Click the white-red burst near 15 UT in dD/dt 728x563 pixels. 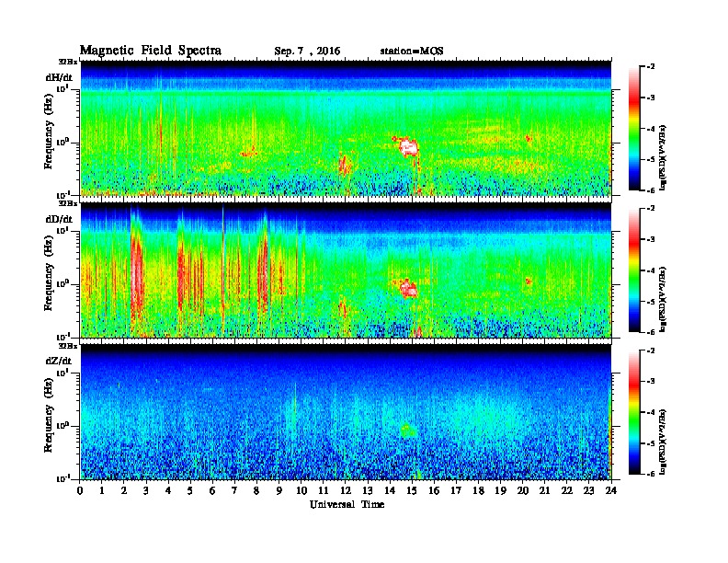[408, 289]
